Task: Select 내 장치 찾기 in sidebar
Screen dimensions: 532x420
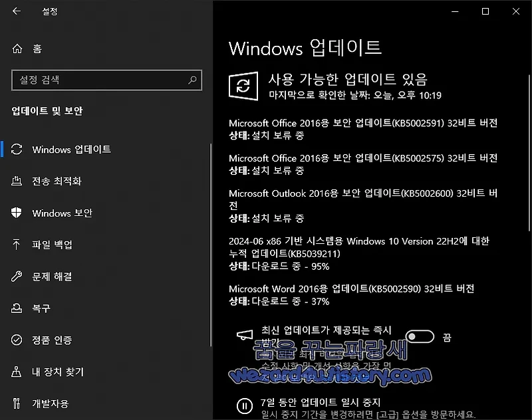Action: pyautogui.click(x=105, y=371)
